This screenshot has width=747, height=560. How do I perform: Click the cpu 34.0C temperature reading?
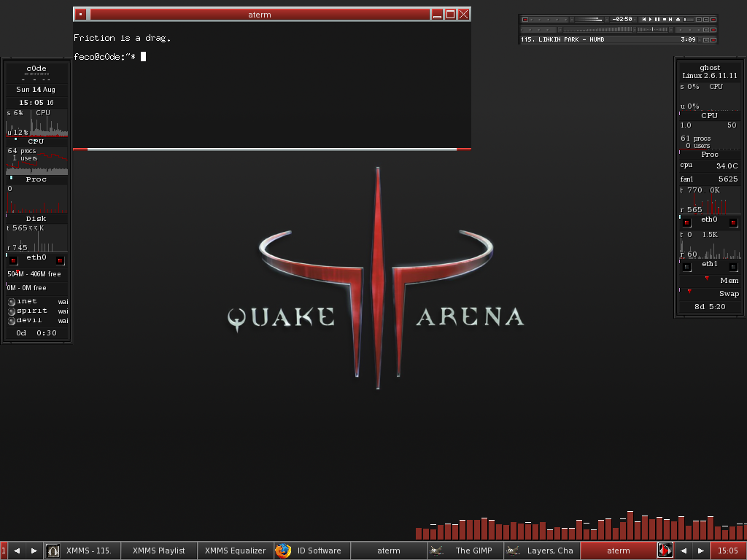coord(709,166)
